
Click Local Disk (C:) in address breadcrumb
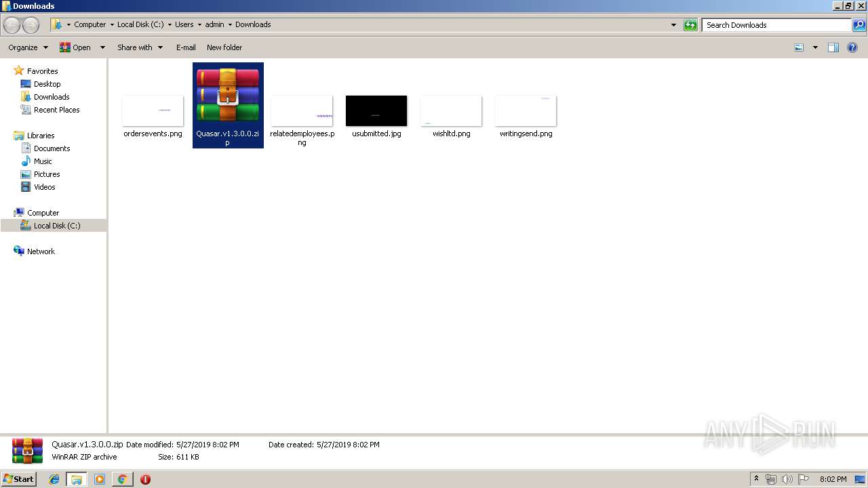[140, 24]
